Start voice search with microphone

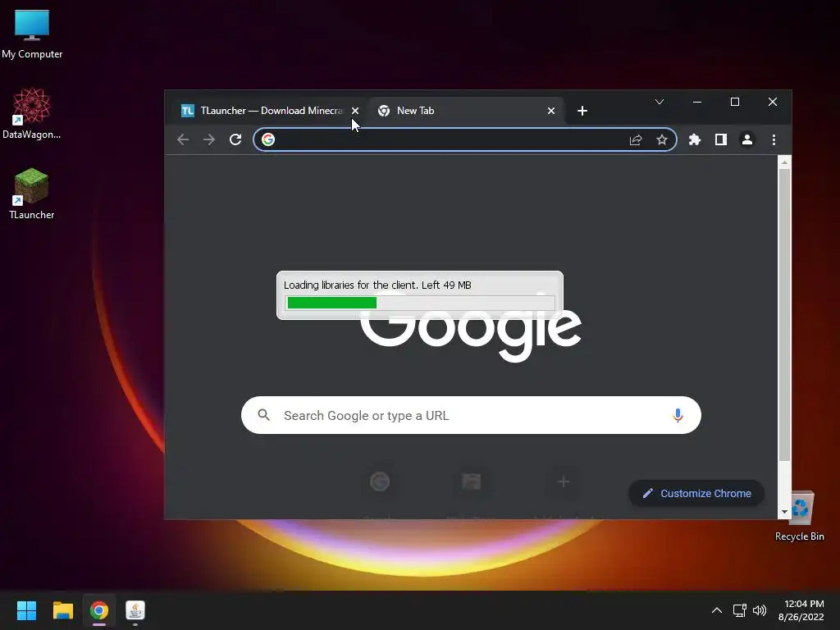click(x=678, y=415)
